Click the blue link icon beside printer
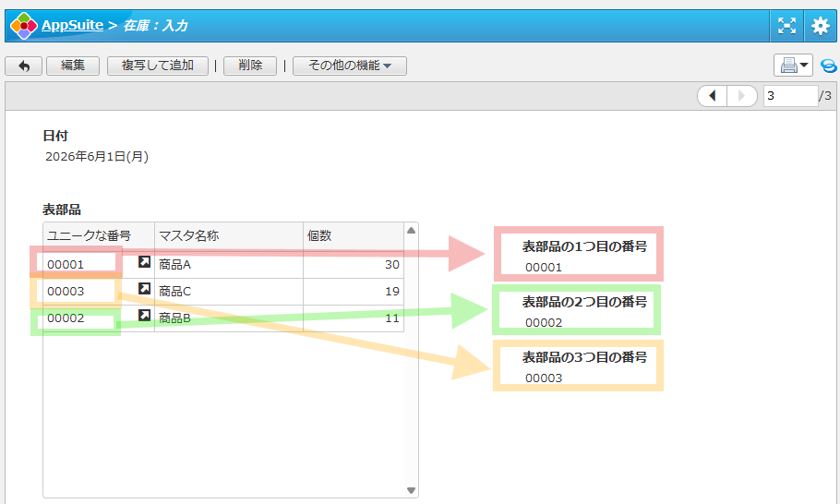Screen dimensions: 840x504 pos(828,66)
